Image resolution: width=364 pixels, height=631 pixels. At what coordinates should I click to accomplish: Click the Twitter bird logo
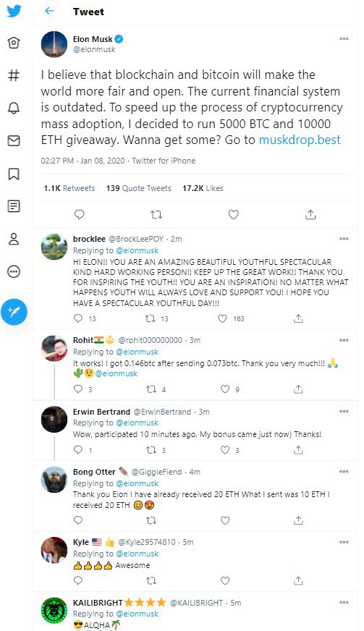(x=14, y=11)
